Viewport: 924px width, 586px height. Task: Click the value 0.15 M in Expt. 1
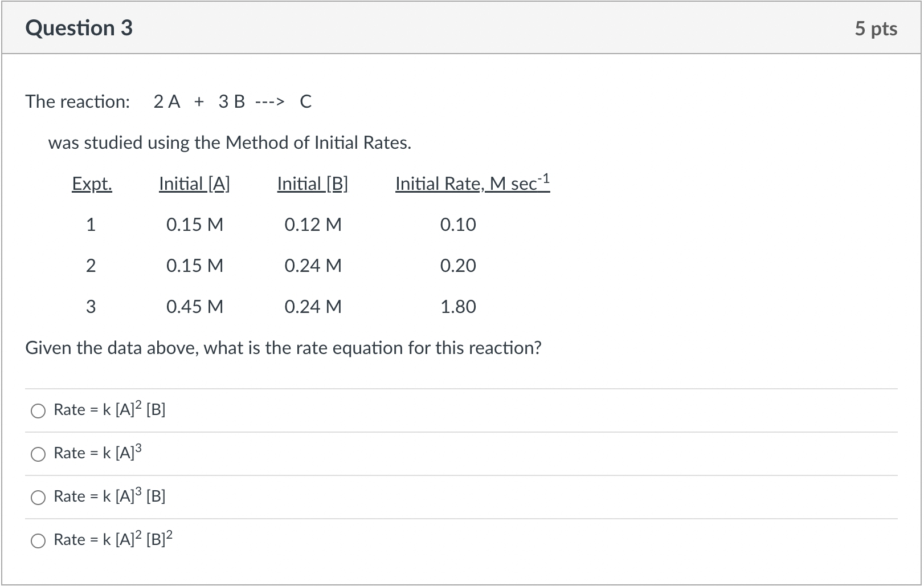[x=194, y=225]
